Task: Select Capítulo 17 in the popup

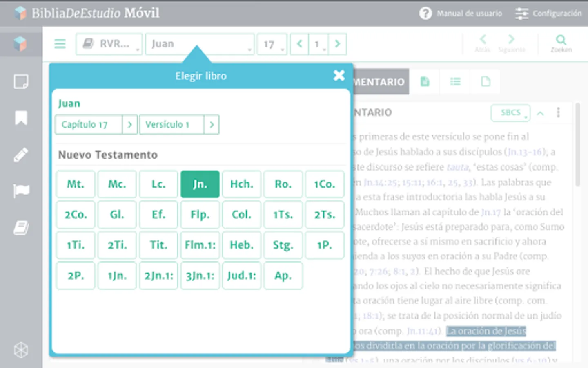Action: pyautogui.click(x=89, y=124)
